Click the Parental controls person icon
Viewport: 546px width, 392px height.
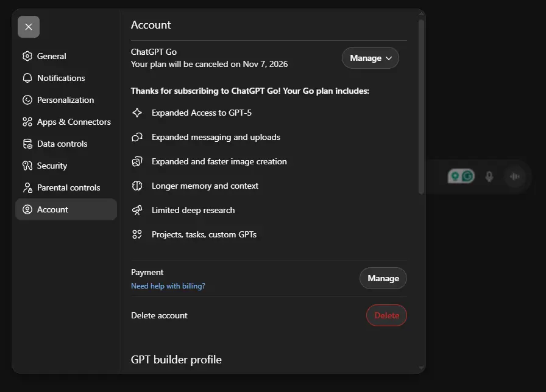27,187
